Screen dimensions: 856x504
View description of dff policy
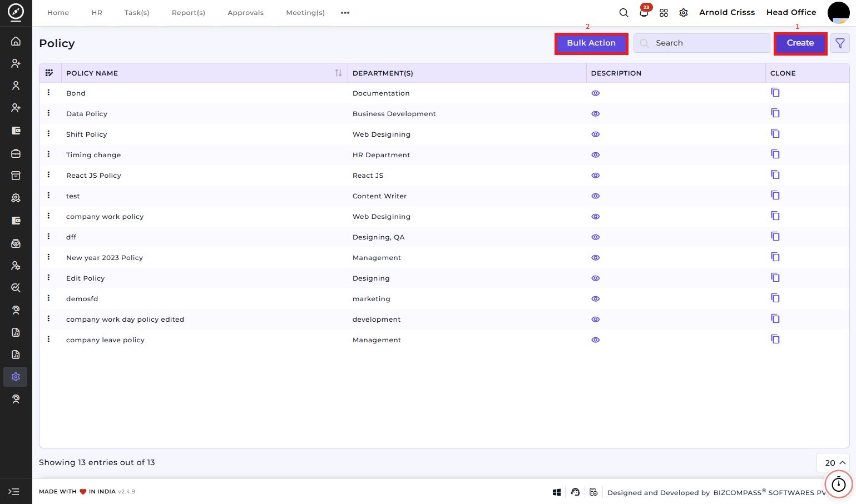[595, 237]
